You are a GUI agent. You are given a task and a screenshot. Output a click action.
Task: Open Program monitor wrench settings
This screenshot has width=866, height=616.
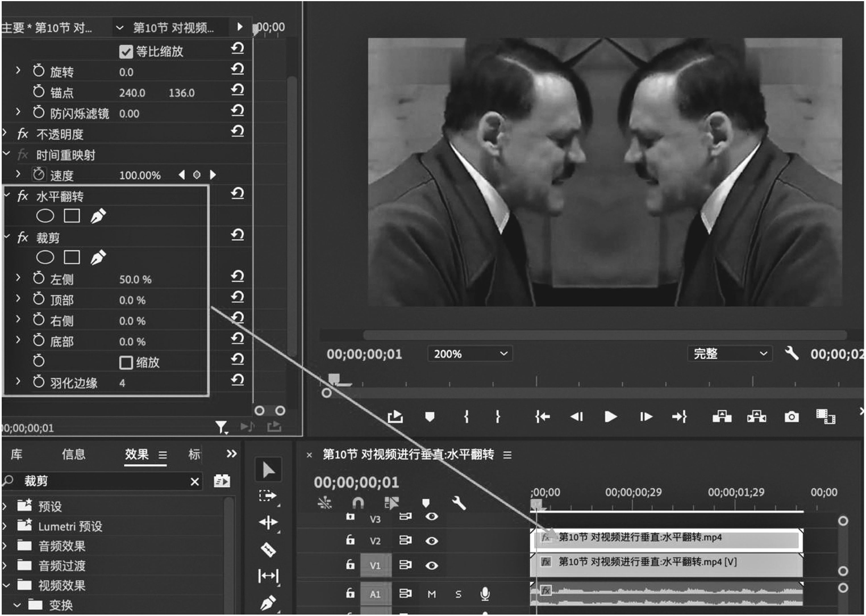pyautogui.click(x=792, y=353)
